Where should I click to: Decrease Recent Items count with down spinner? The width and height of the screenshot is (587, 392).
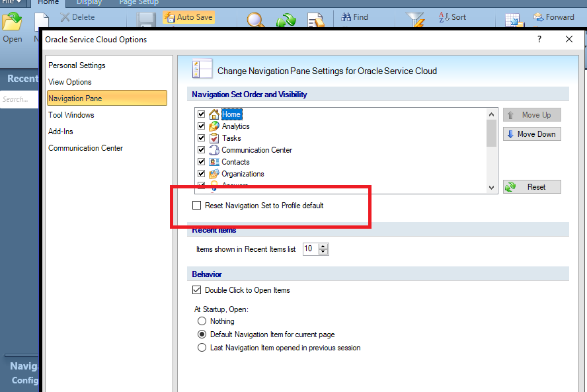coord(323,252)
